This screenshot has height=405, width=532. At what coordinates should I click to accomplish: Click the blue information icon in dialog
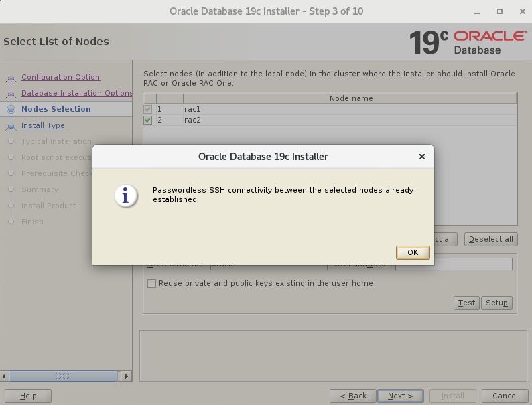[125, 195]
